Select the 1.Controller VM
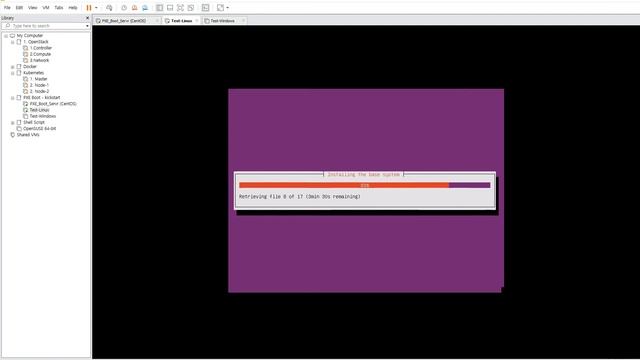Viewport: 640px width, 360px height. pos(41,48)
